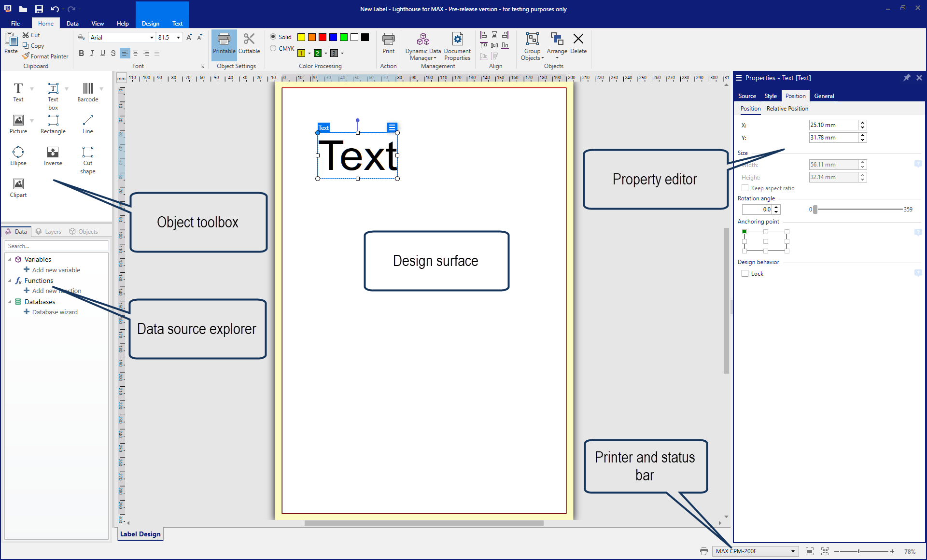Enable the Keep aspect ratio checkbox
The width and height of the screenshot is (927, 560).
pos(745,188)
